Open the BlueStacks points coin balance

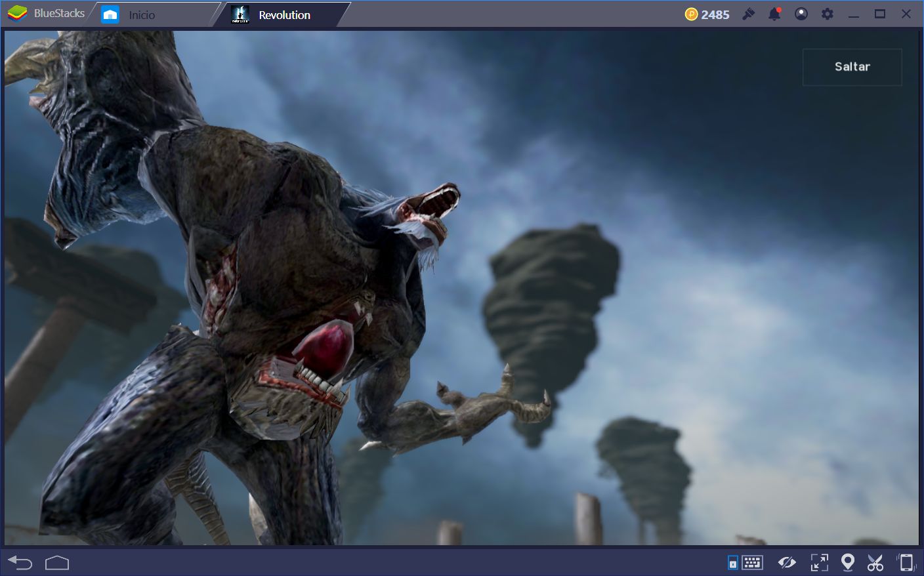(691, 14)
